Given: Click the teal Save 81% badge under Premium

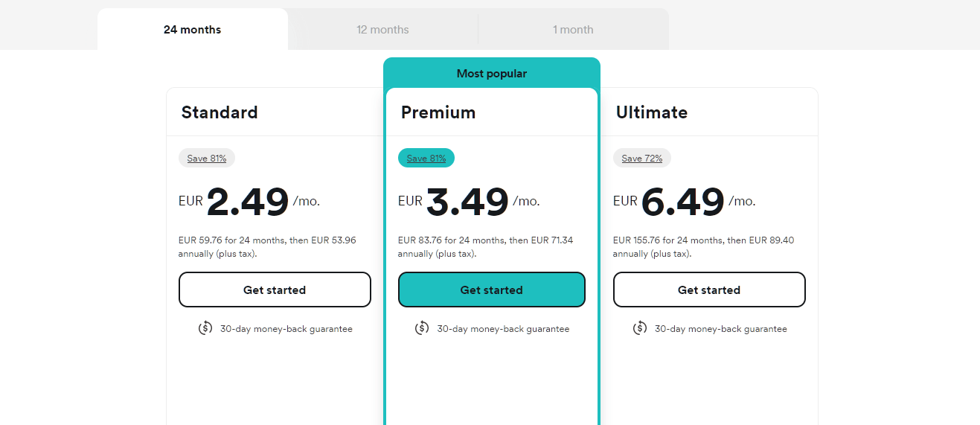Looking at the screenshot, I should click(426, 158).
